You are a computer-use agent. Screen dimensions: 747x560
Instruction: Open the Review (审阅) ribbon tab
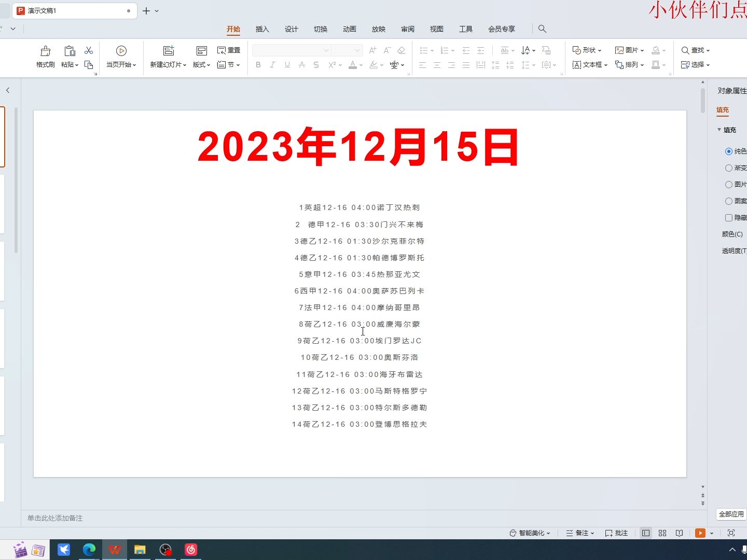[408, 29]
